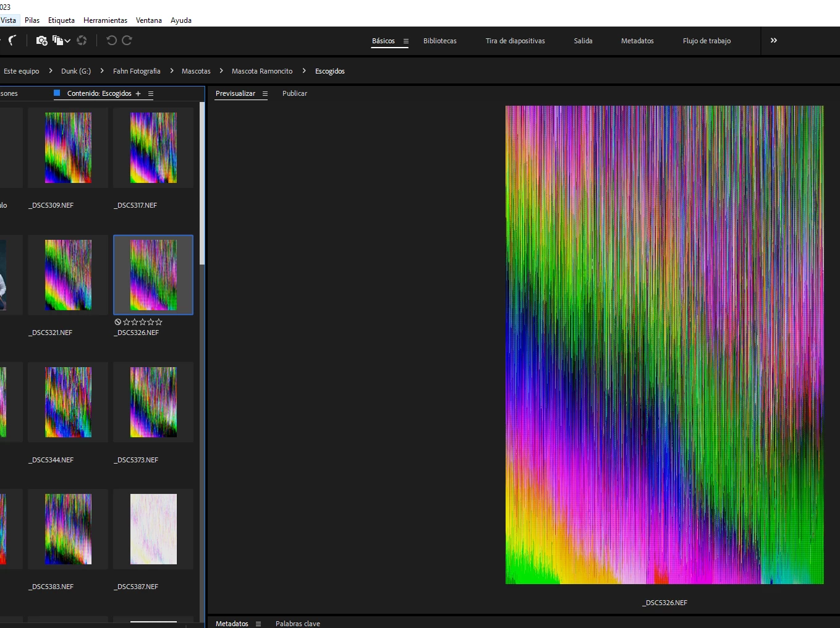
Task: Open the Refine tool dropdown arrow
Action: click(67, 41)
